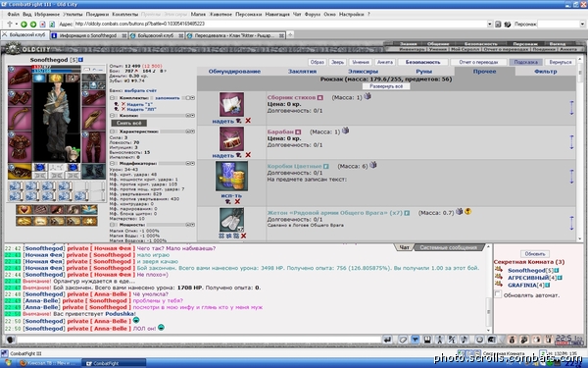Click the gift icon next to Барабан mass
Image resolution: width=588 pixels, height=368 pixels.
click(345, 131)
